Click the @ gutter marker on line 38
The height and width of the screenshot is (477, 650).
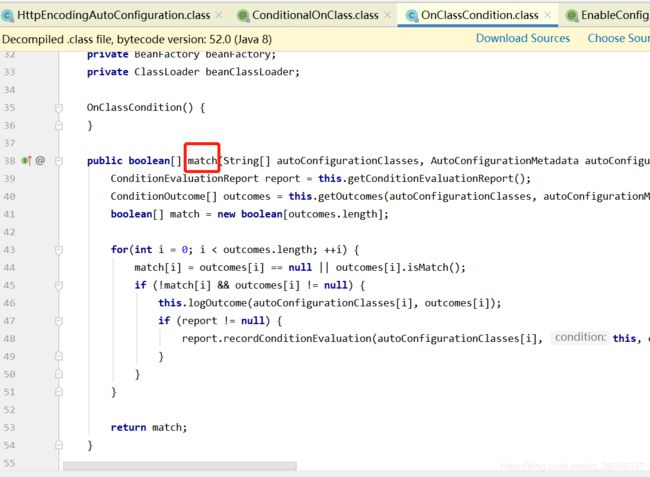coord(40,160)
